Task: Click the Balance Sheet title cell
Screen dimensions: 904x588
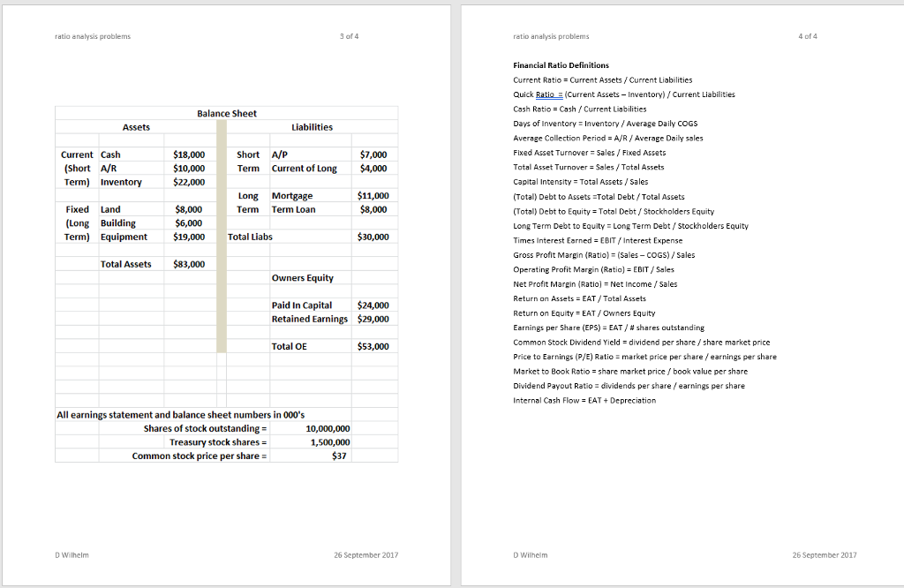Action: click(227, 113)
